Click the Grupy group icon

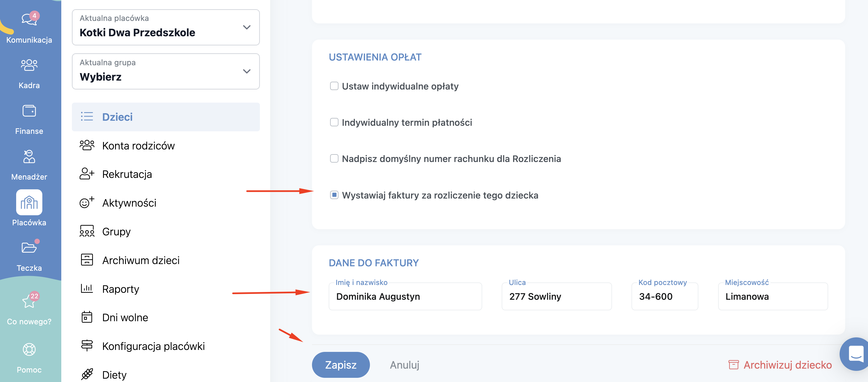(87, 231)
